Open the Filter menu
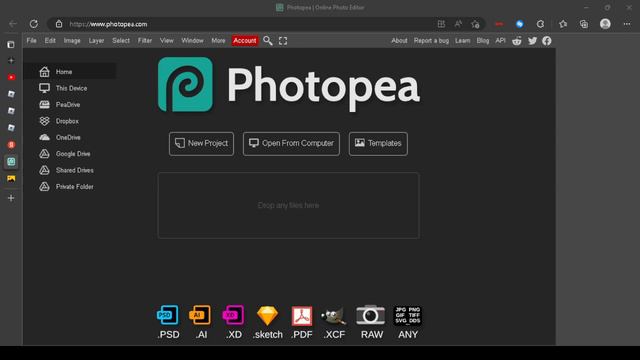This screenshot has height=360, width=640. click(144, 40)
